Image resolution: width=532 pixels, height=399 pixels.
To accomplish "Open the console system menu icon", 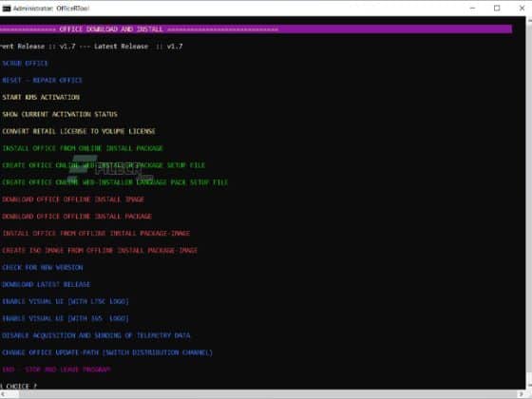I will 6,9.
